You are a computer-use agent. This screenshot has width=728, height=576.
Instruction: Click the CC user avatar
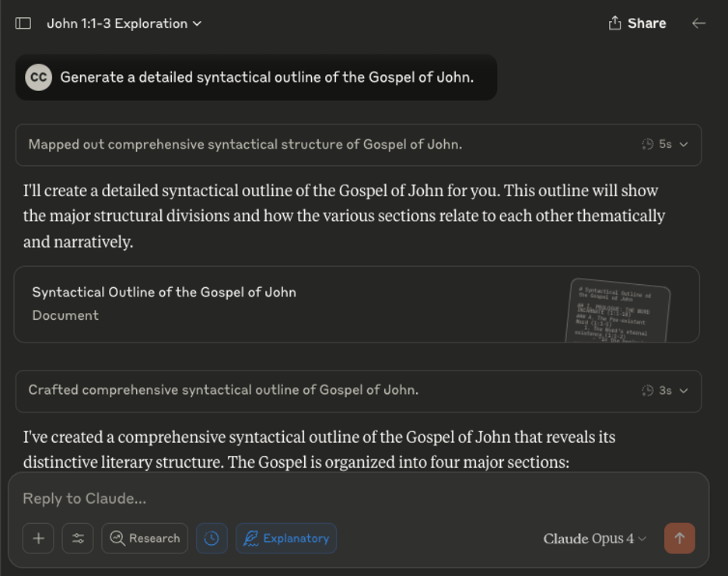pyautogui.click(x=38, y=77)
